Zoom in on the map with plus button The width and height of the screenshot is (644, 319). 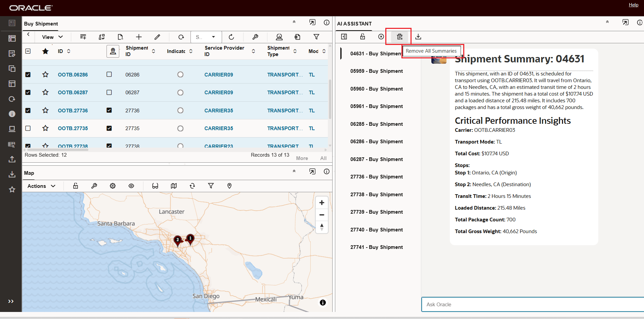coord(321,203)
